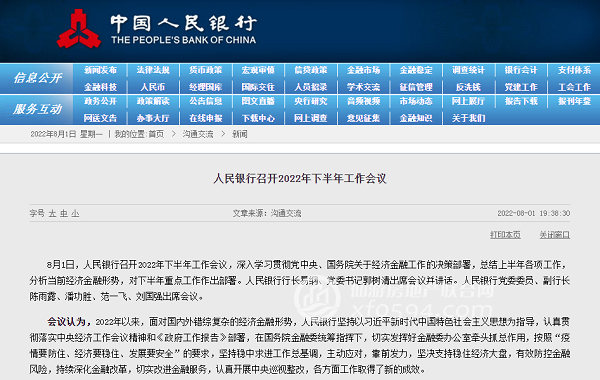Open the 支付体系 navigation item
Image resolution: width=600 pixels, height=380 pixels.
[x=574, y=70]
